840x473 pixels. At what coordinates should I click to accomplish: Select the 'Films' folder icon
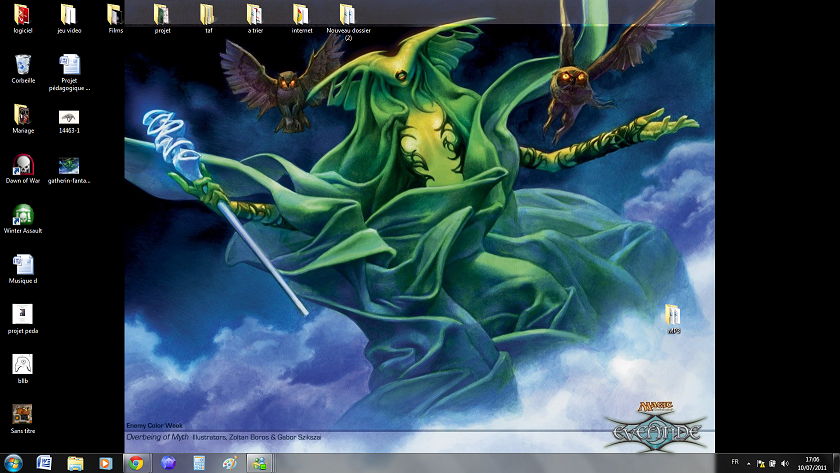click(115, 18)
